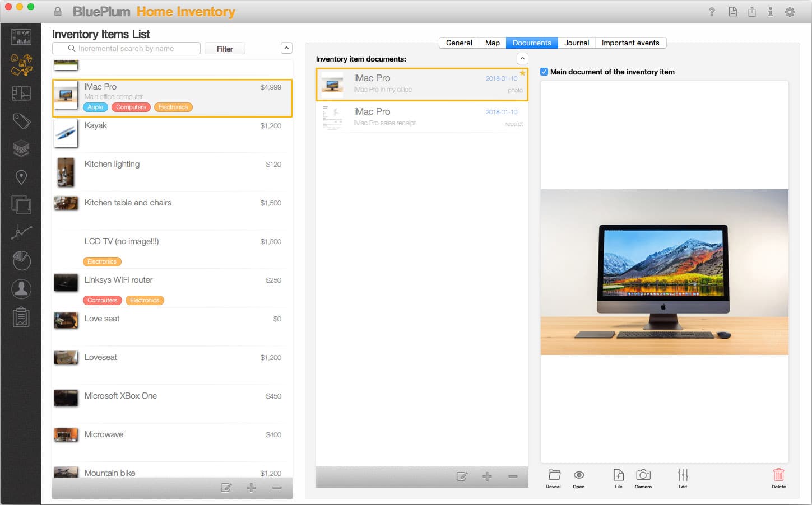The height and width of the screenshot is (505, 812).
Task: Select the Kayak inventory item
Action: [173, 134]
